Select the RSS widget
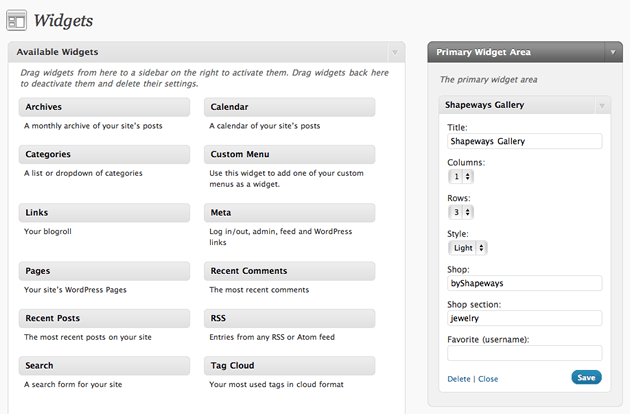 (x=289, y=318)
